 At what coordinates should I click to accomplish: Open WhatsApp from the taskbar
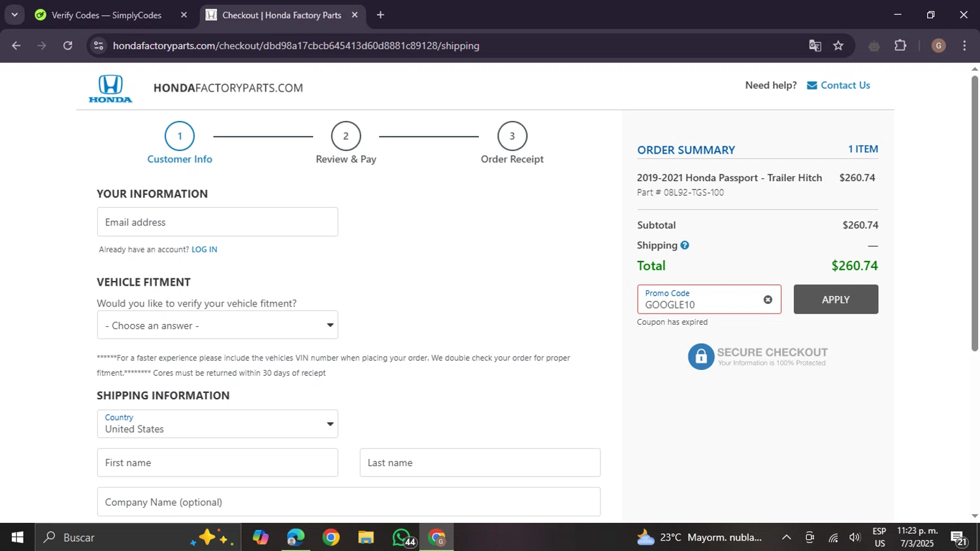(x=402, y=537)
